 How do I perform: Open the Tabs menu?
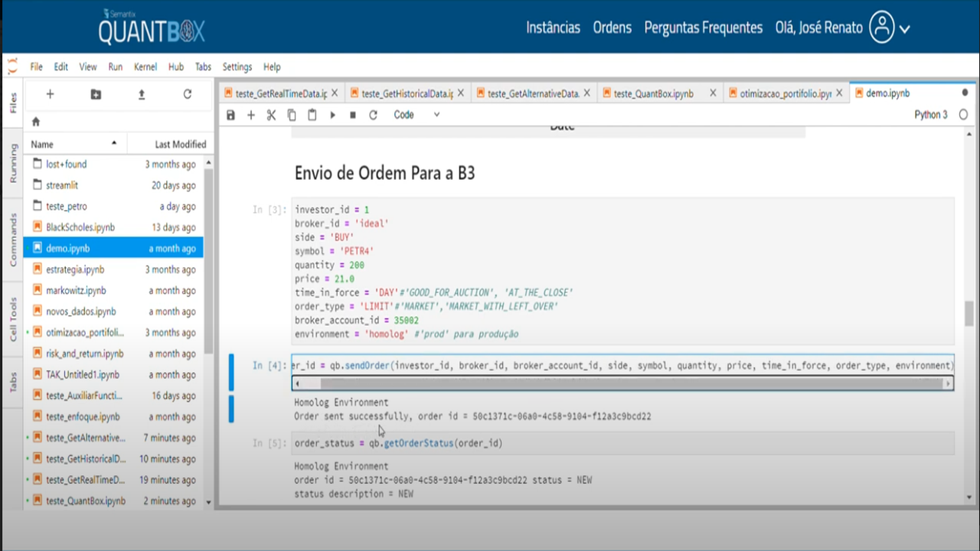pyautogui.click(x=203, y=67)
